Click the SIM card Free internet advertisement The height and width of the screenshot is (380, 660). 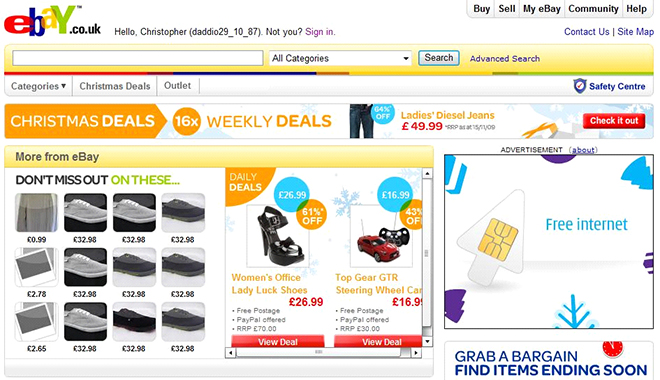point(549,242)
